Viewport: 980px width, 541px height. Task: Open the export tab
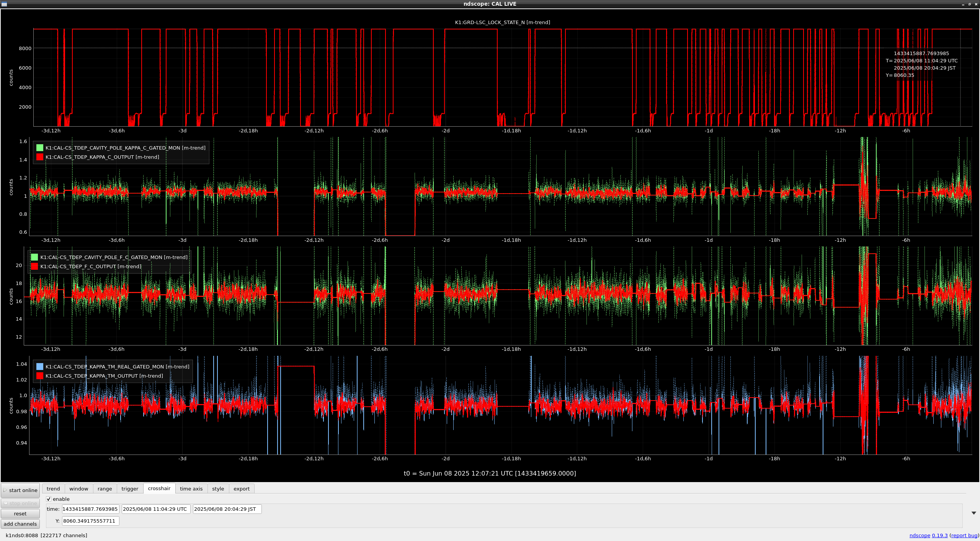[x=241, y=489]
